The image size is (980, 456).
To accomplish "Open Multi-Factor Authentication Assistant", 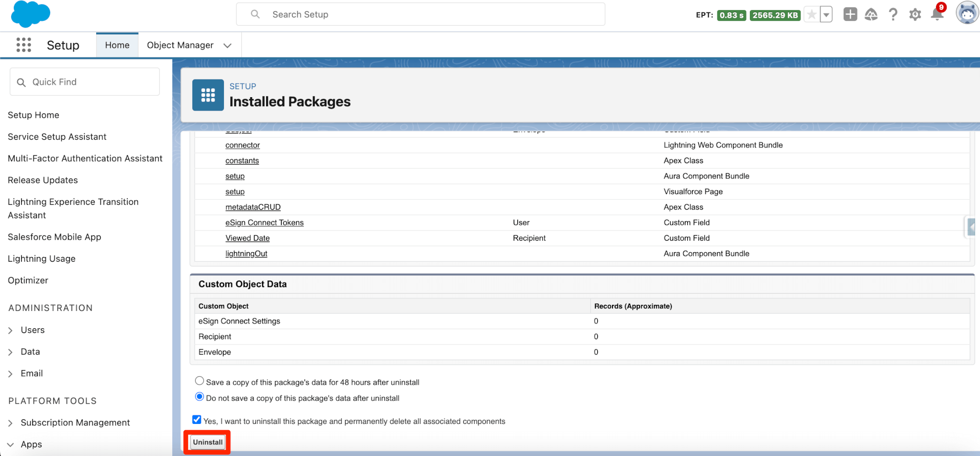I will point(85,158).
